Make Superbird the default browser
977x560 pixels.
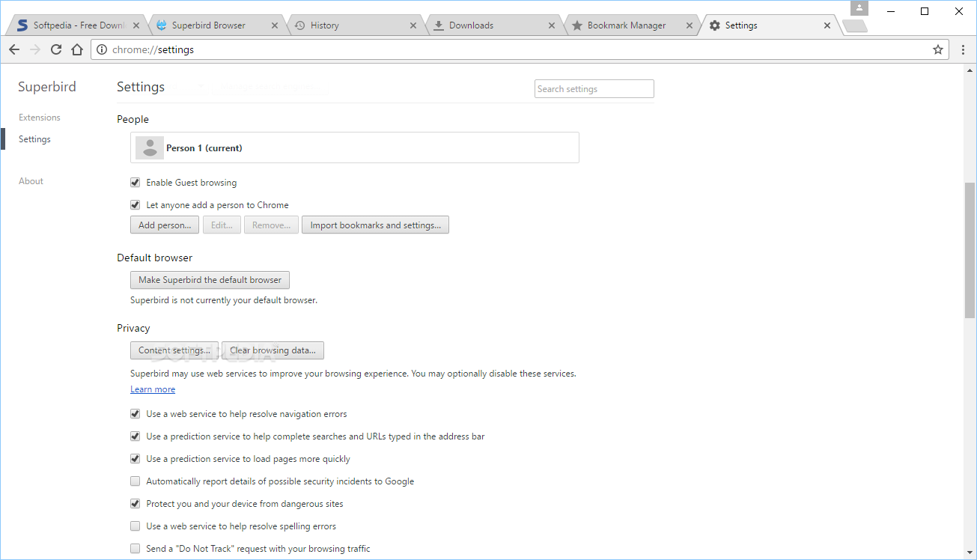point(210,280)
